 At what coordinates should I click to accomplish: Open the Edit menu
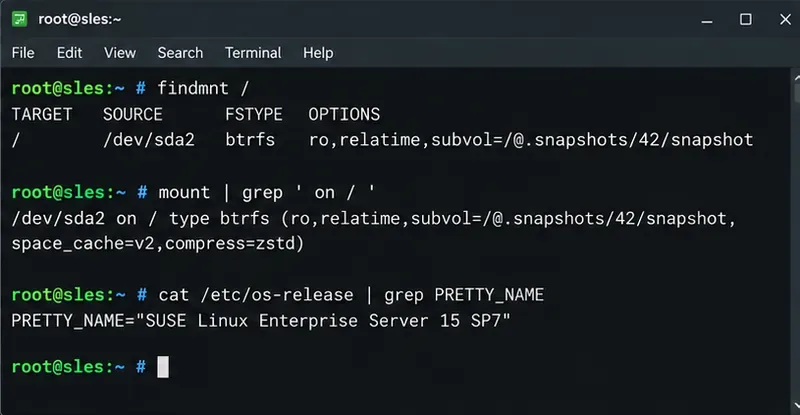(69, 53)
